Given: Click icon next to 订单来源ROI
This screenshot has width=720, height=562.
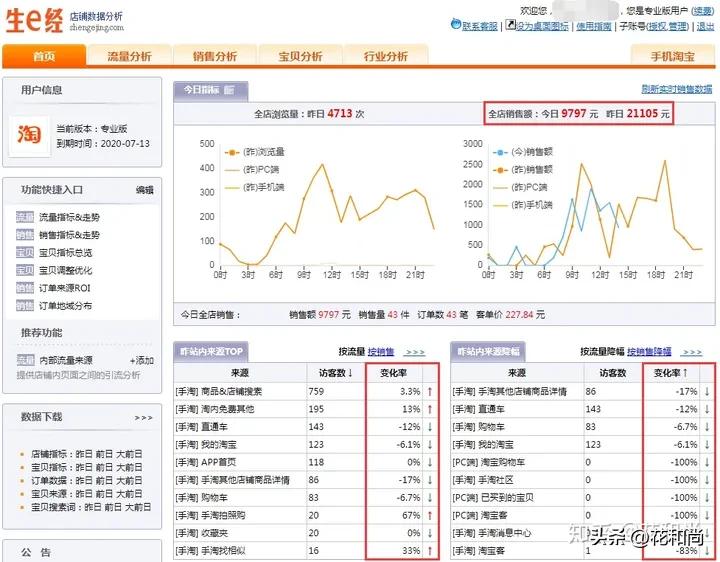Looking at the screenshot, I should click(25, 288).
